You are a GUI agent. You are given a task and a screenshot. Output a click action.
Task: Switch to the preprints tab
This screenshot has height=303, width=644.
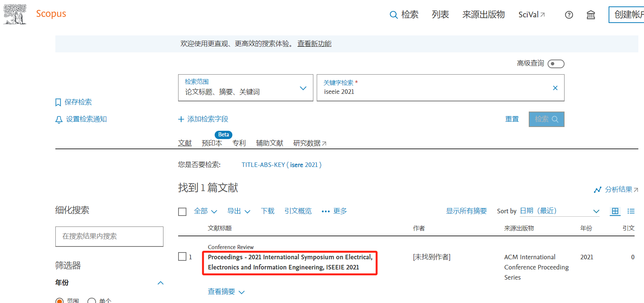212,143
